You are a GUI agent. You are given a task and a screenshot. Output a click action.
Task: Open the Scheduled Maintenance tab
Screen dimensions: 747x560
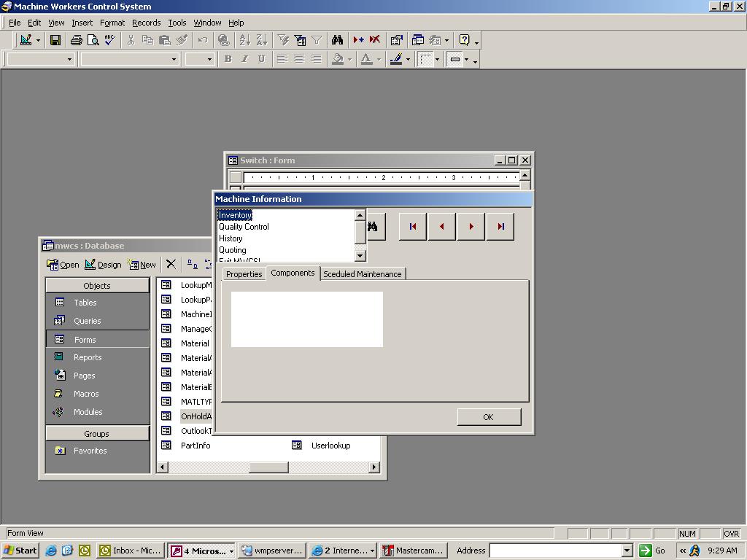coord(362,274)
